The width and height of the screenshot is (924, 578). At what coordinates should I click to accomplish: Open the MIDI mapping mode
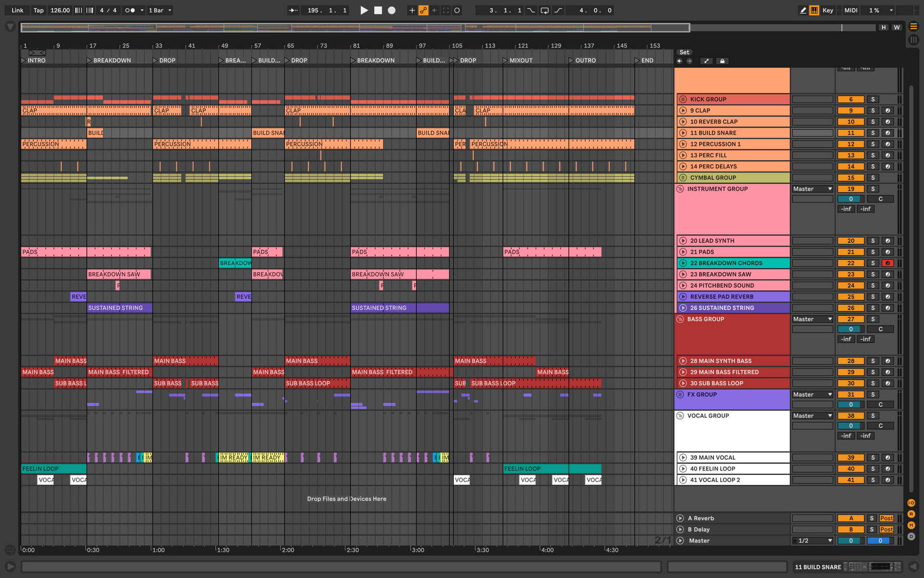coord(851,10)
